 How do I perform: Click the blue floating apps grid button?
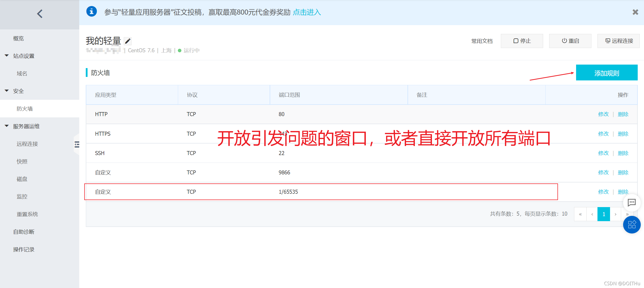(x=632, y=224)
